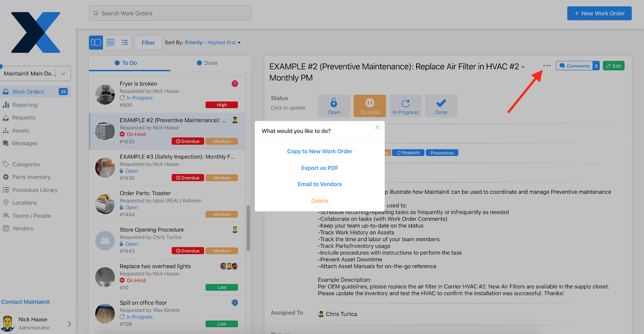Expand the Nick Haase user menu chevron
The width and height of the screenshot is (644, 334).
69,324
